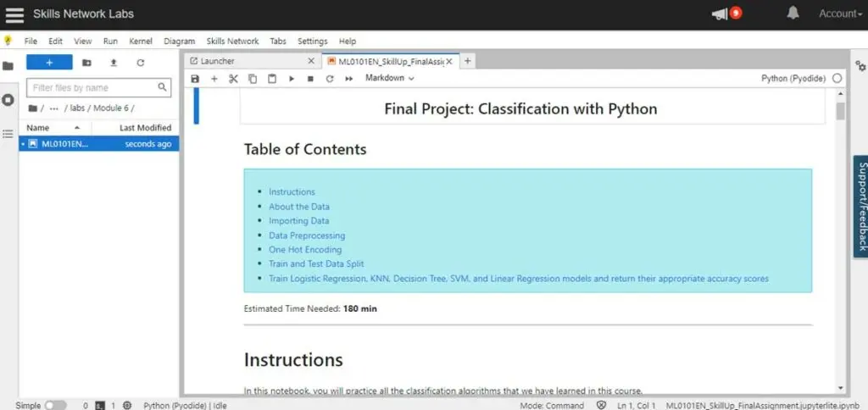The height and width of the screenshot is (410, 868).
Task: Cut the selected cell
Action: coord(233,79)
